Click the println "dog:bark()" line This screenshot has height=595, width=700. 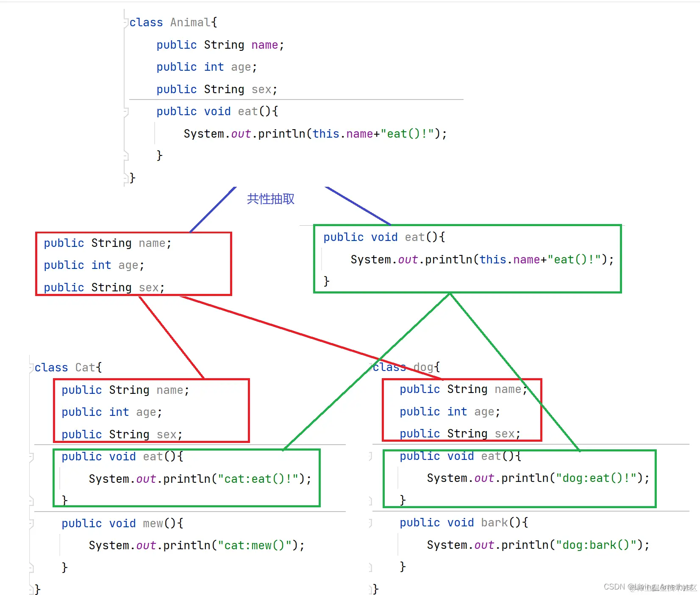(x=538, y=545)
